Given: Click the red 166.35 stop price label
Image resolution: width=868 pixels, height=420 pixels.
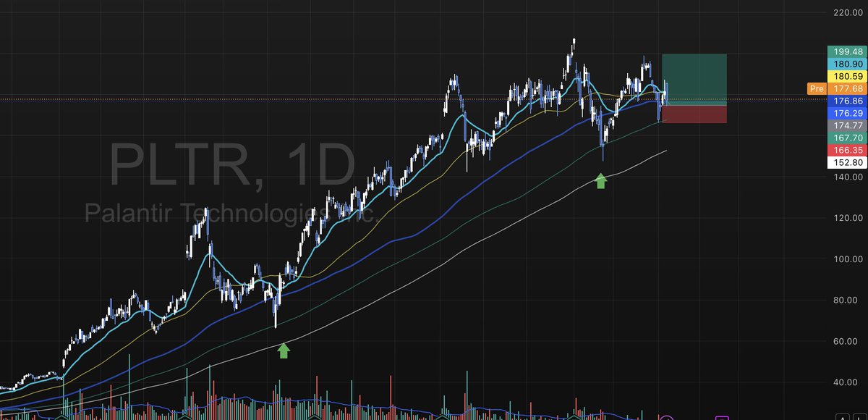Looking at the screenshot, I should [x=846, y=150].
